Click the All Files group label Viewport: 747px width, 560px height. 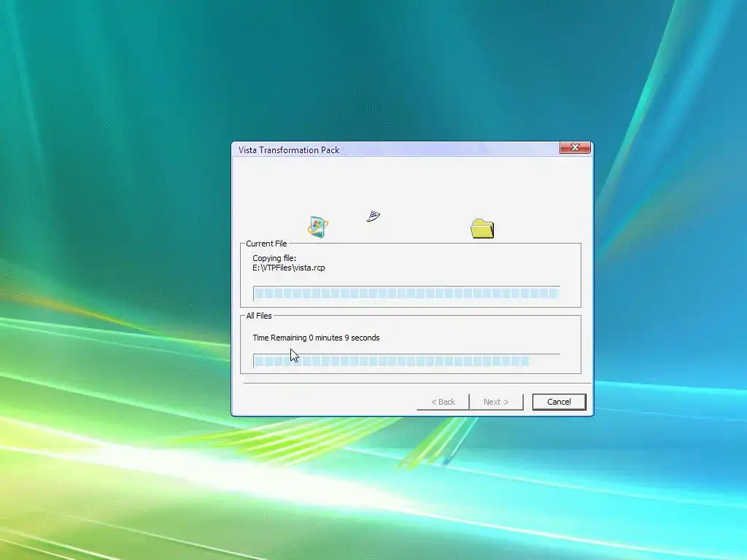259,316
